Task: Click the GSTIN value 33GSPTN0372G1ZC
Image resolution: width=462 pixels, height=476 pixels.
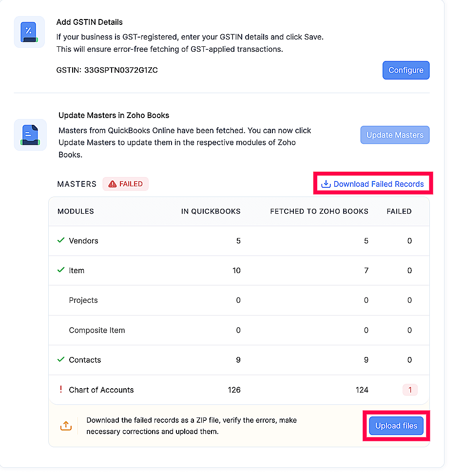Action: coord(121,70)
